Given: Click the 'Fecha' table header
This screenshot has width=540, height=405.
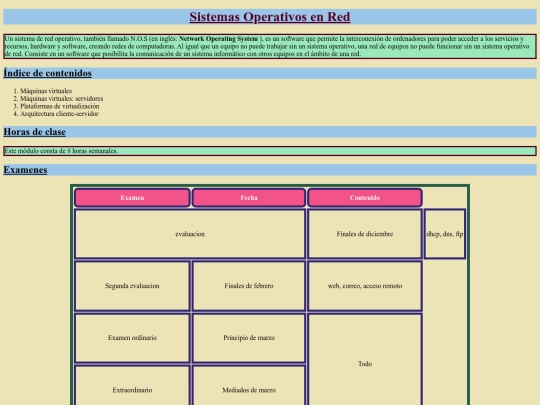Looking at the screenshot, I should coord(249,198).
